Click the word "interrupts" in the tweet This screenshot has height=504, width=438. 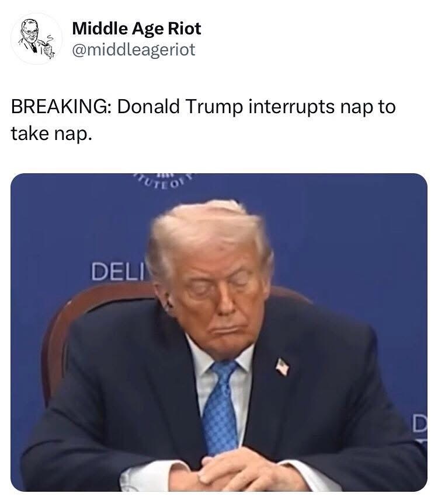(x=291, y=107)
